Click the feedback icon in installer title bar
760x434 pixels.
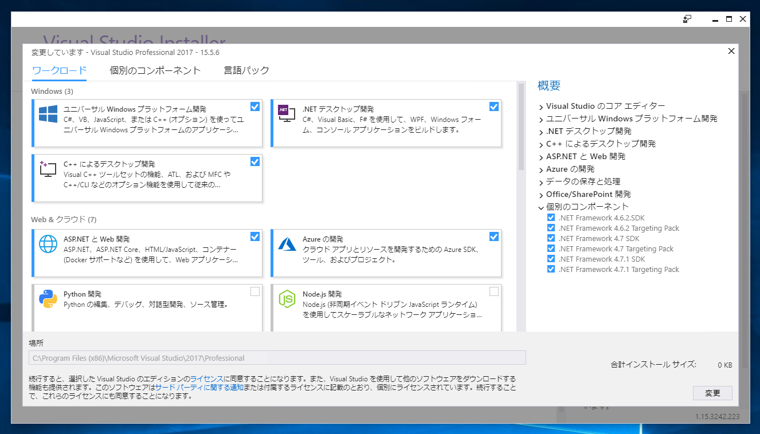click(687, 19)
